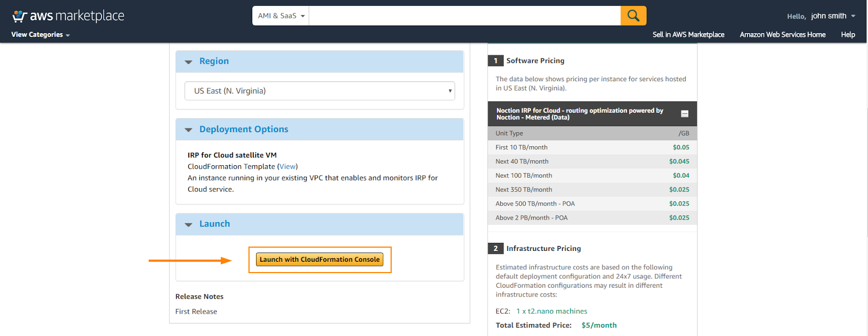Click the Unit Type column header
The width and height of the screenshot is (868, 336).
[x=509, y=133]
